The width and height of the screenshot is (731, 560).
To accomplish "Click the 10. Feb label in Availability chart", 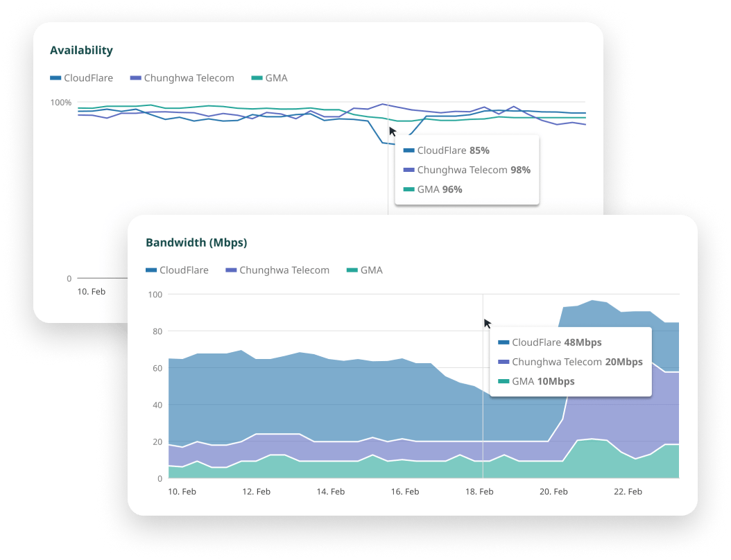I will click(x=92, y=292).
